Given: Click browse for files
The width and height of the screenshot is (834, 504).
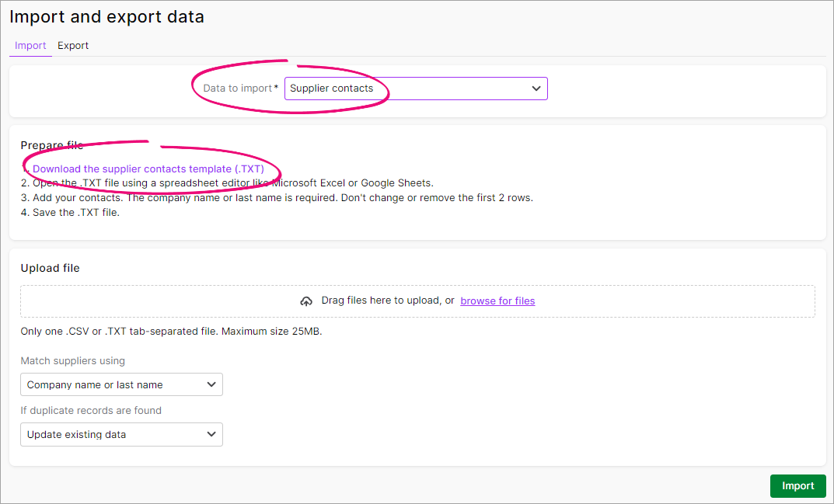Looking at the screenshot, I should pos(497,301).
